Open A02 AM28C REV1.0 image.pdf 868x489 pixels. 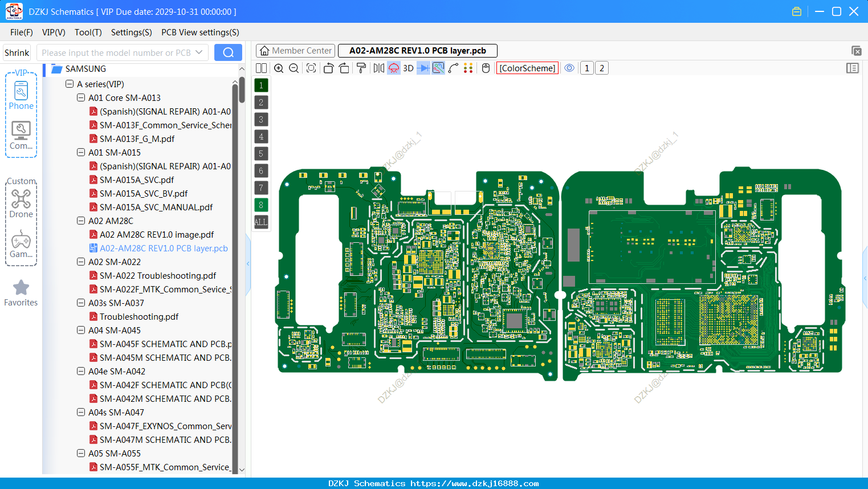[157, 234]
